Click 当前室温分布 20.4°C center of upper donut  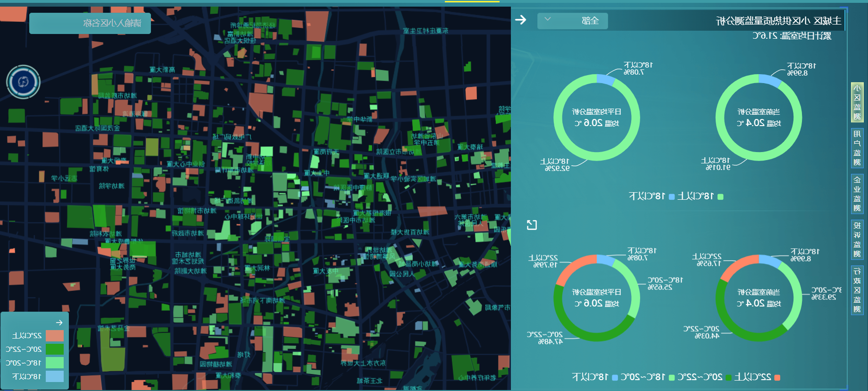click(x=759, y=118)
